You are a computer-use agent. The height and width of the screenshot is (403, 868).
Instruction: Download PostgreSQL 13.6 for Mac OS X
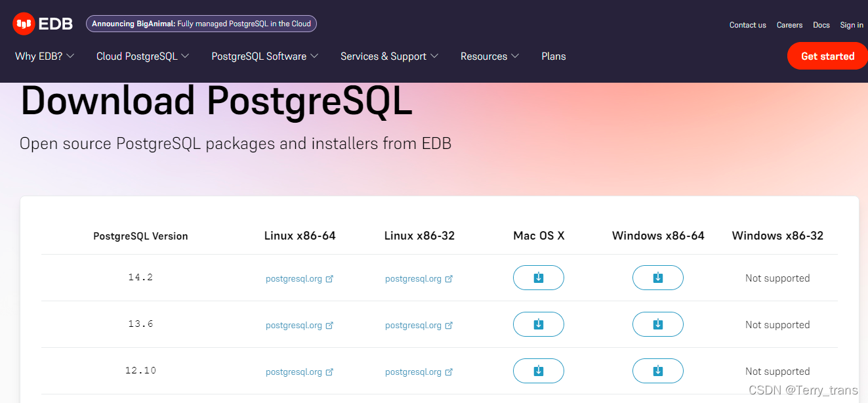538,324
